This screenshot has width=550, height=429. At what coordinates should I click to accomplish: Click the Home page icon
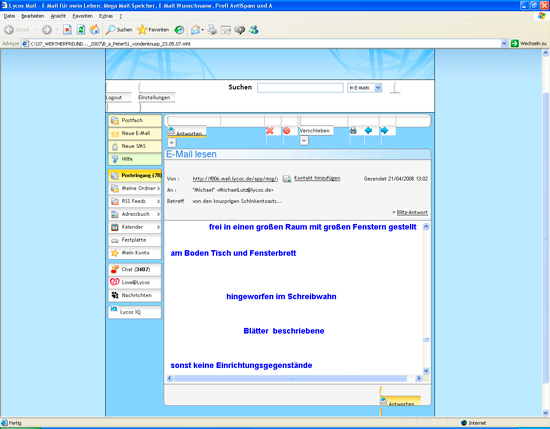tap(95, 30)
